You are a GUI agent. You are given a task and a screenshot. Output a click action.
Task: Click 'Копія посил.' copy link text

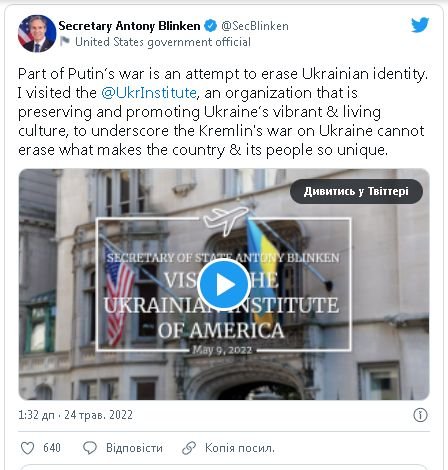(x=240, y=448)
